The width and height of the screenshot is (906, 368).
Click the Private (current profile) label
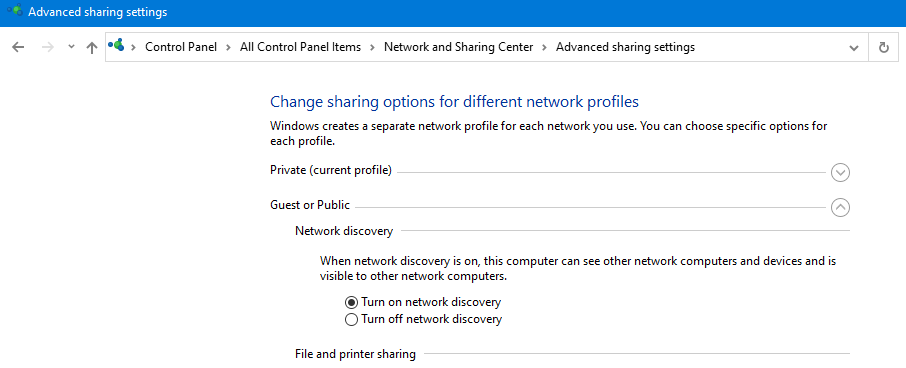coord(331,170)
